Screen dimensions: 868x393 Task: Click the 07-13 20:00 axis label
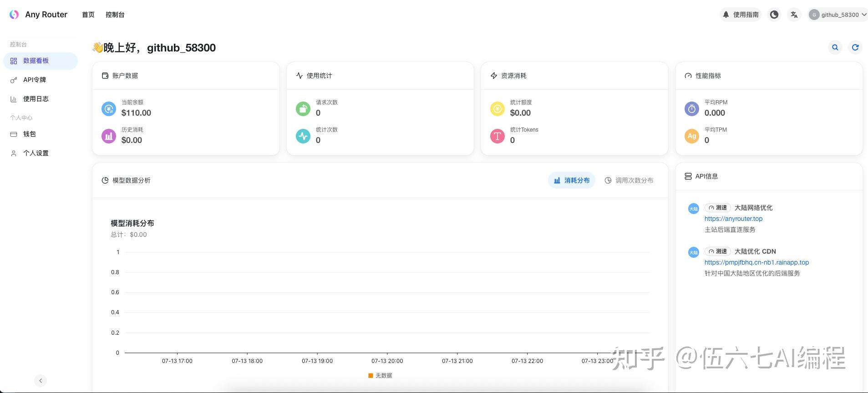point(387,361)
